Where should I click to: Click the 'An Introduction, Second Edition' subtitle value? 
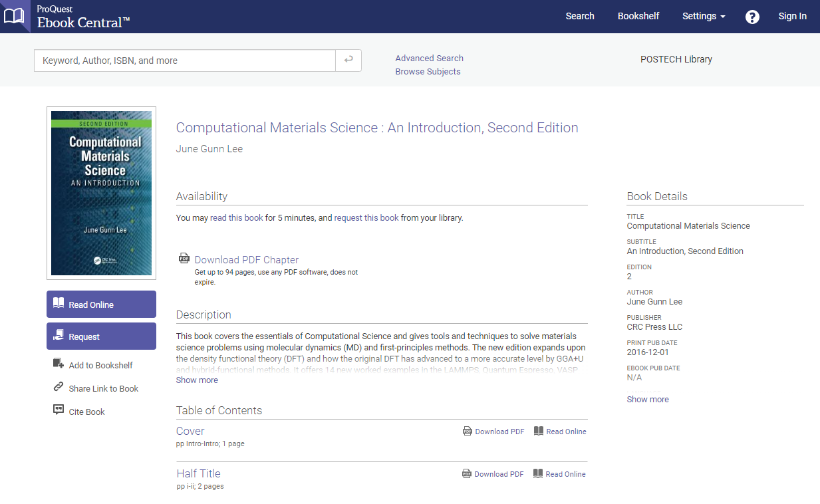(x=685, y=251)
